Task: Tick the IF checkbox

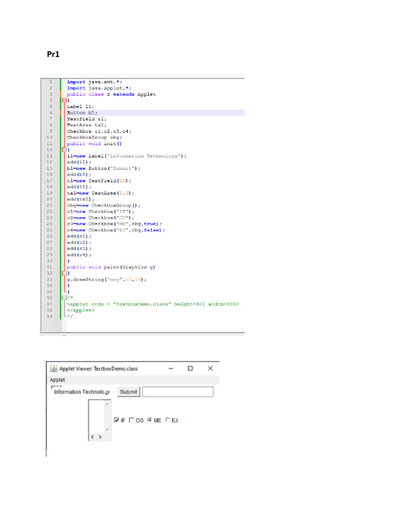Action: tap(117, 420)
